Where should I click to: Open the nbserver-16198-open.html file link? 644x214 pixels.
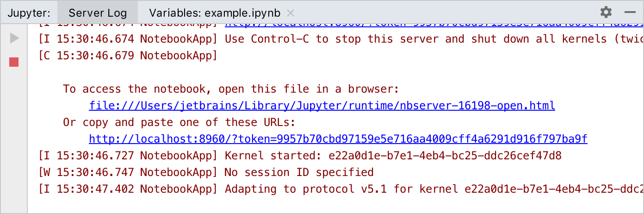coord(322,106)
